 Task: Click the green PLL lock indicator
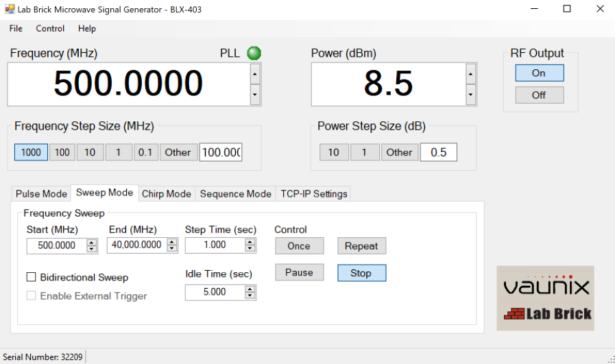(254, 53)
